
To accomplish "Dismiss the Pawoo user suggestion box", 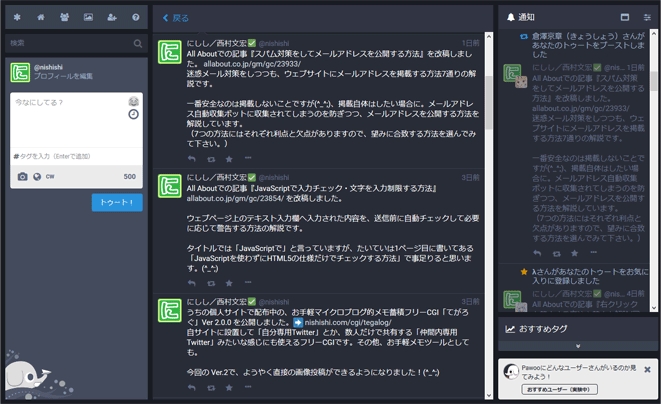I will click(647, 369).
